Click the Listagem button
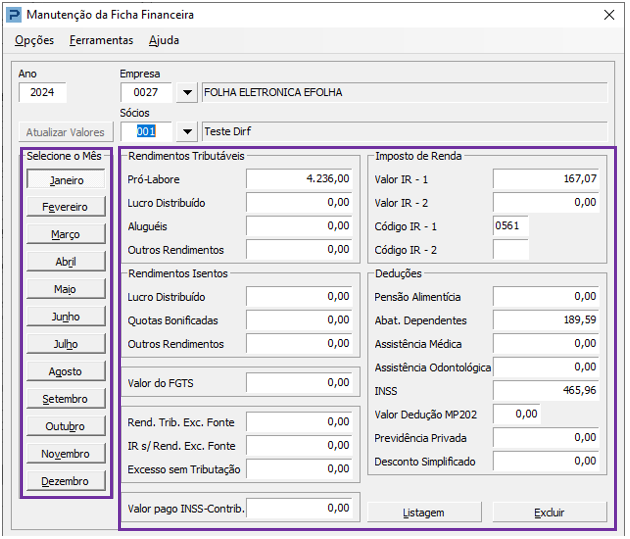Viewport: 630px width, 539px height. coord(424,512)
